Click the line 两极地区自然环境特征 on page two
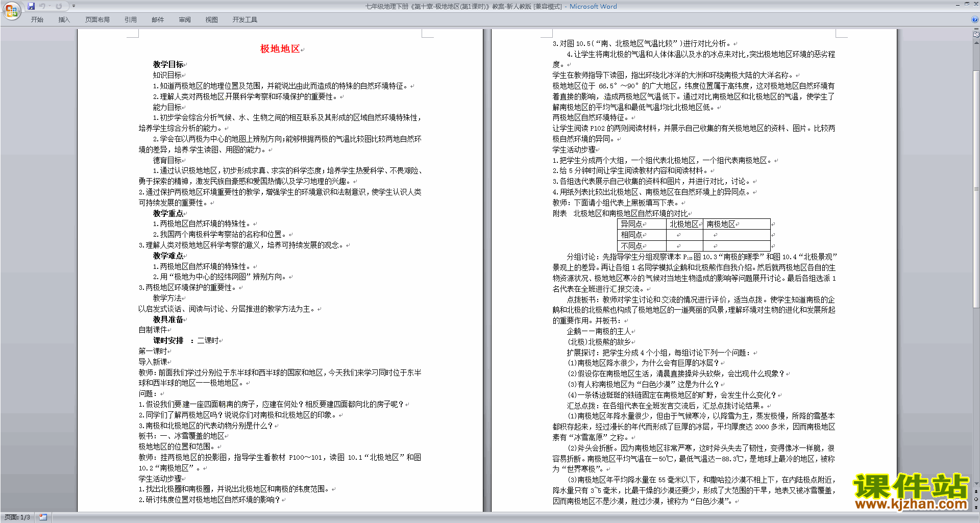The height and width of the screenshot is (523, 980). (x=591, y=118)
